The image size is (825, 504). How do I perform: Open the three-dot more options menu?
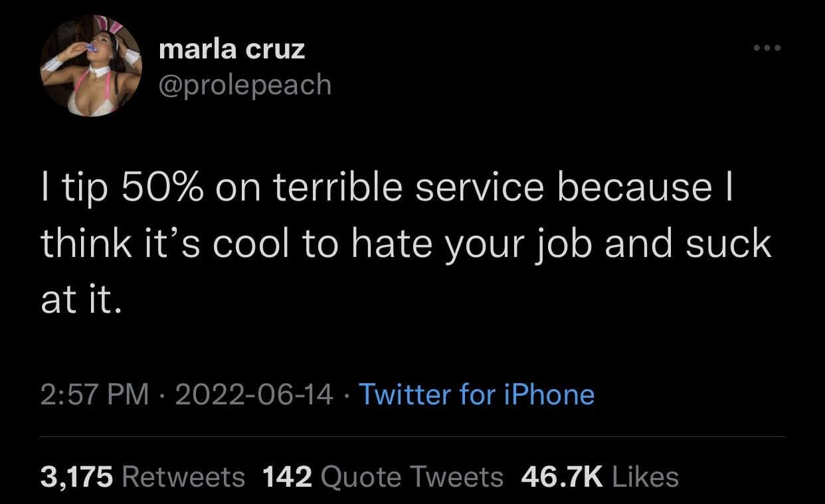(767, 48)
